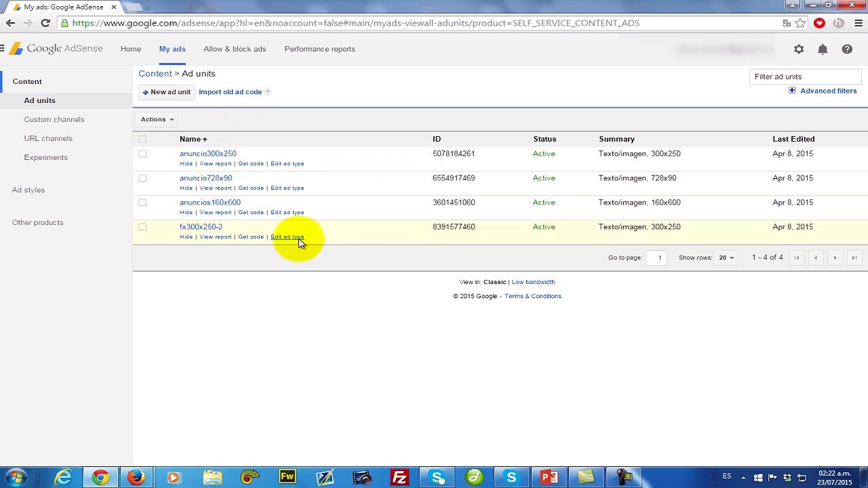Open Experiments in the sidebar
This screenshot has width=868, height=488.
45,157
